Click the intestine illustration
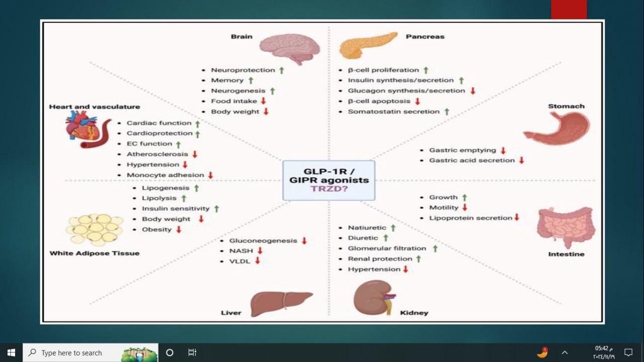644x362 pixels. coord(566,227)
